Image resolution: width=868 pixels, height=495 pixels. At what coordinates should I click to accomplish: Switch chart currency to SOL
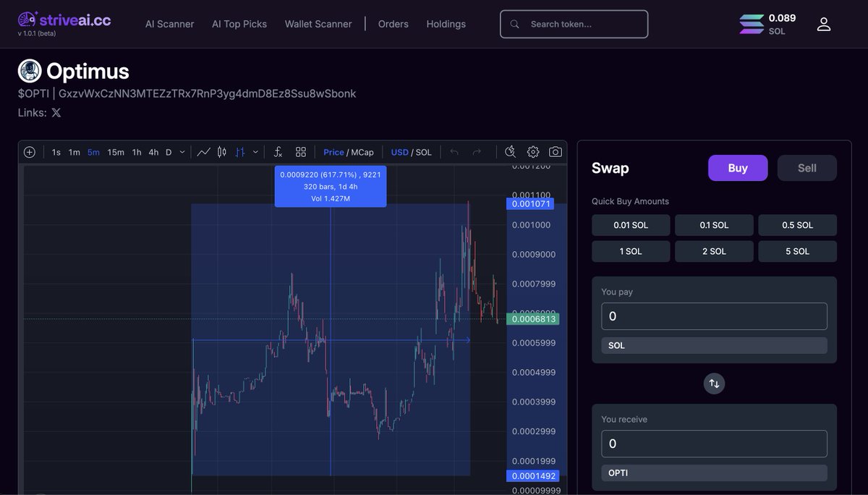[x=422, y=152]
